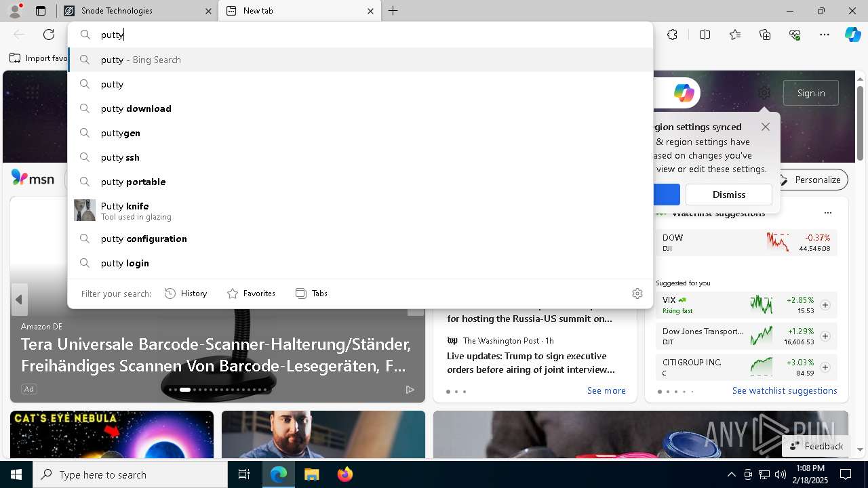The width and height of the screenshot is (868, 488).
Task: Open the volume control tray icon
Action: coord(780,474)
